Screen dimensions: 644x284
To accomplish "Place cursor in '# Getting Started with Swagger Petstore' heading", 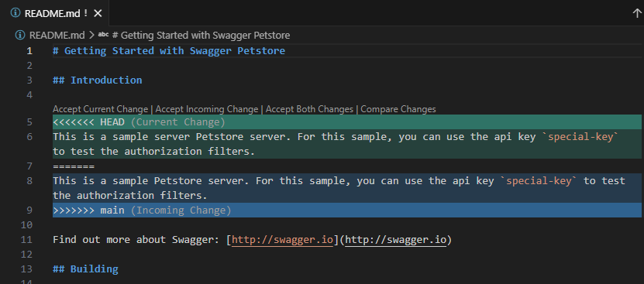I will [x=169, y=51].
